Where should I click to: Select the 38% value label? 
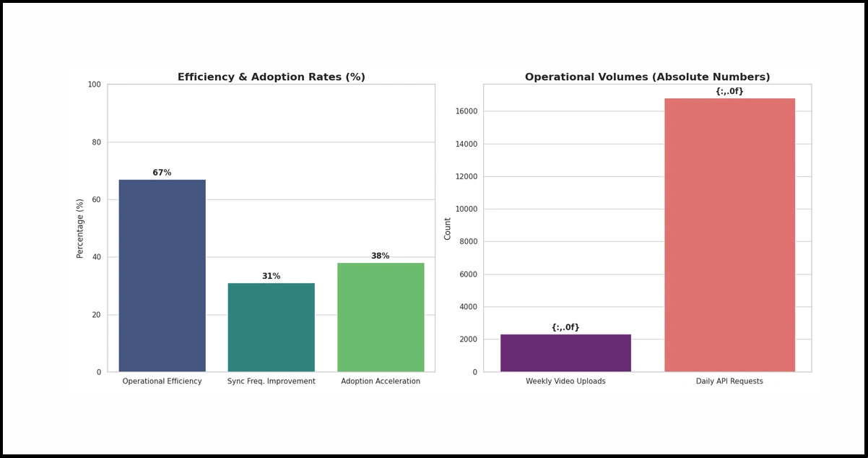[380, 256]
